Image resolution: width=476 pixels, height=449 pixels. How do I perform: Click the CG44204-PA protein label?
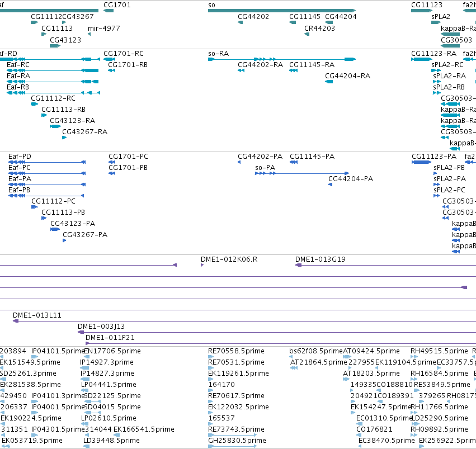[x=351, y=179]
